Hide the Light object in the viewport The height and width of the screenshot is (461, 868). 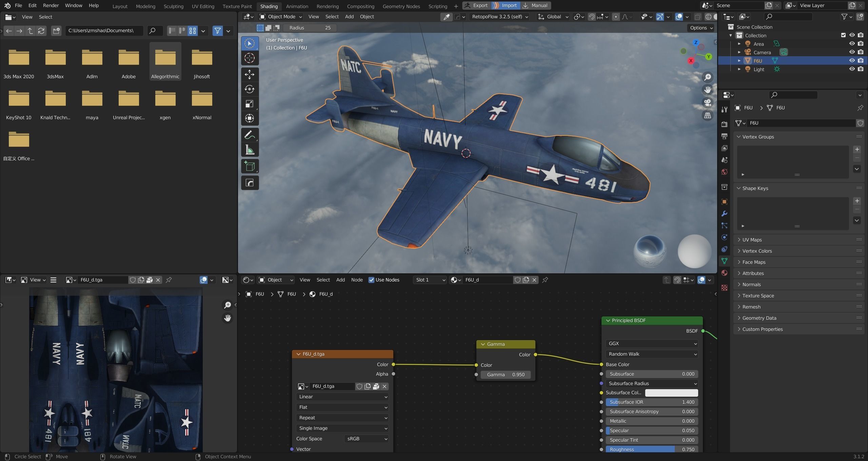852,69
